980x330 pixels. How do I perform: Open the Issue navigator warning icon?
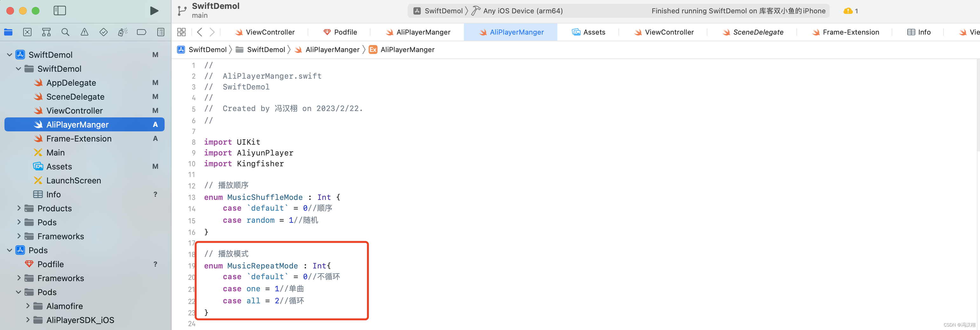[x=85, y=32]
